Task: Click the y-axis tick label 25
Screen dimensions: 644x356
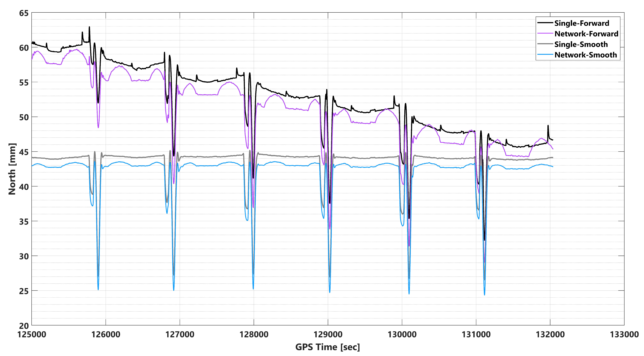Action: 24,291
